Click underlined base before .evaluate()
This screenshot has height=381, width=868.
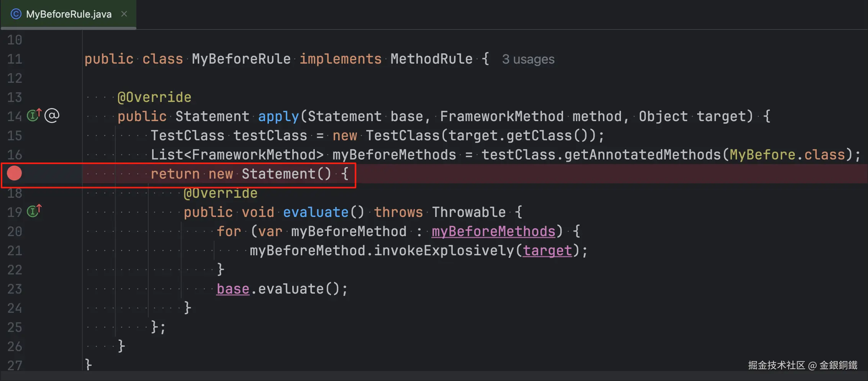coord(233,289)
